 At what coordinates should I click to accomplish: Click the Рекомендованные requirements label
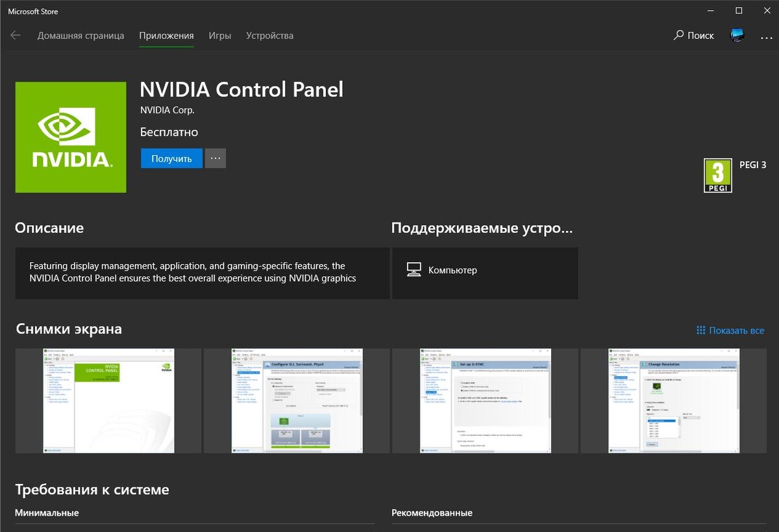point(432,513)
